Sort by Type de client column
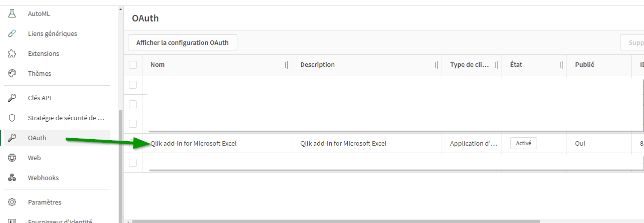Viewport: 644px width, 223px height. tap(470, 65)
